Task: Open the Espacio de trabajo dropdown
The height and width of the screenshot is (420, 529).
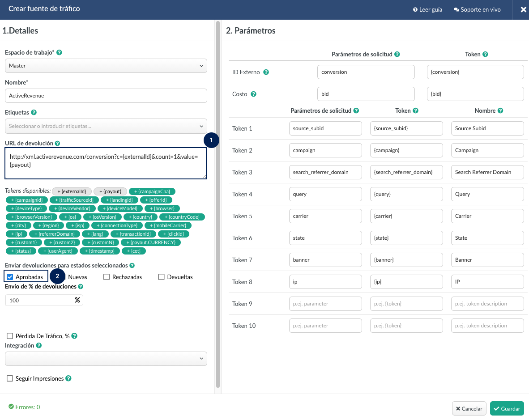Action: tap(106, 66)
